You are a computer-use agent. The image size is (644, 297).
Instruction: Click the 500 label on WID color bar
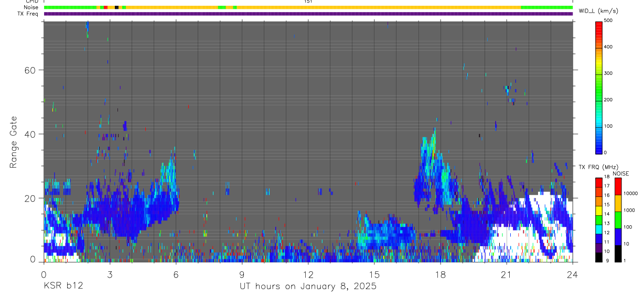608,20
